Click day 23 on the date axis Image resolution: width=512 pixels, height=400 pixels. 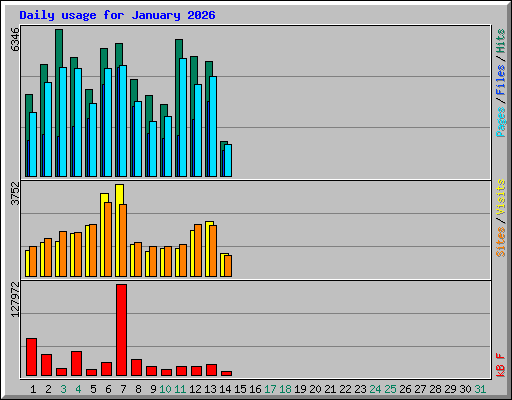click(x=360, y=389)
